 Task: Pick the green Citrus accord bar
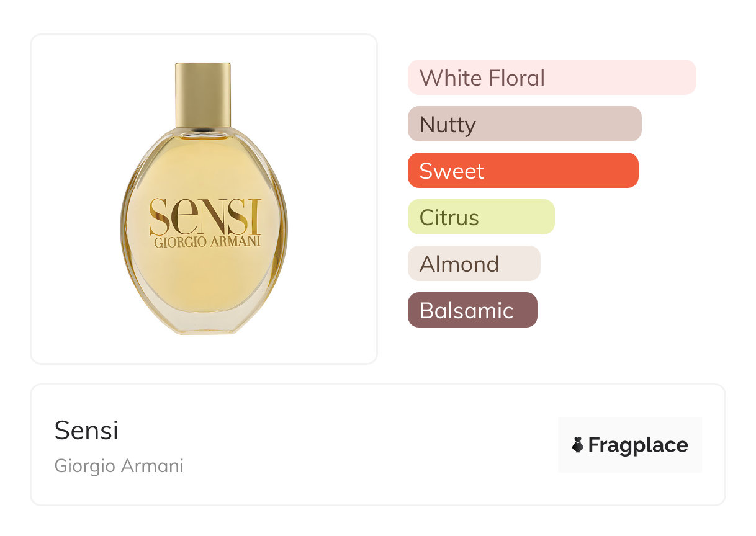click(481, 217)
